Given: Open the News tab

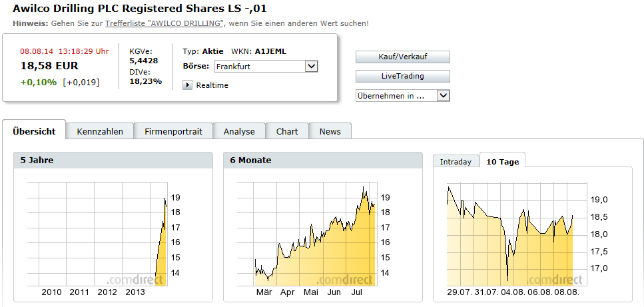Looking at the screenshot, I should (x=330, y=131).
